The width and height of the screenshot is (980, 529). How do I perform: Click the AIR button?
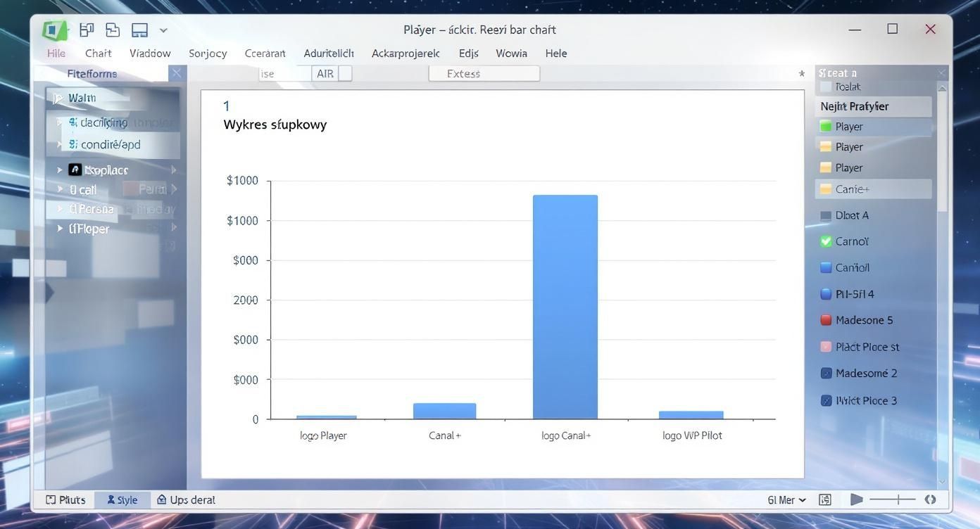tap(325, 74)
